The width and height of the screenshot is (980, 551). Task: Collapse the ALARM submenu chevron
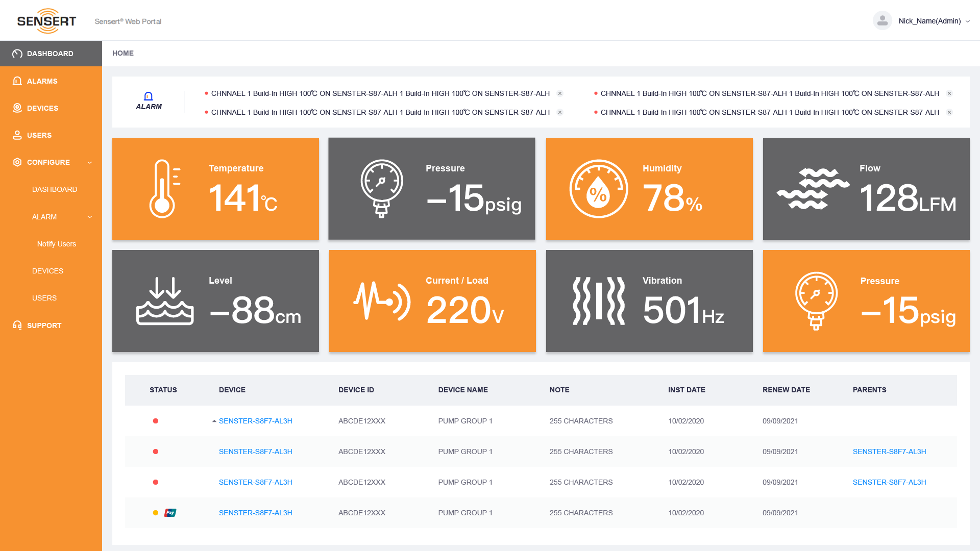pos(90,217)
